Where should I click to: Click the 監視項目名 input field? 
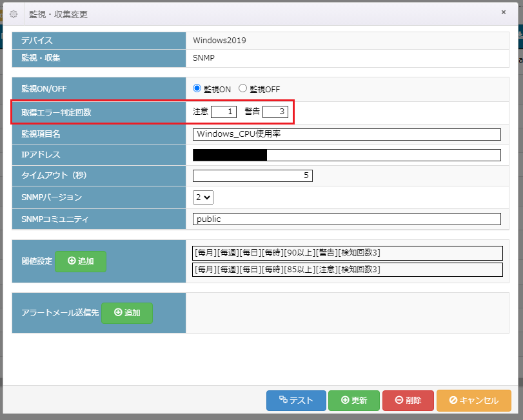347,134
